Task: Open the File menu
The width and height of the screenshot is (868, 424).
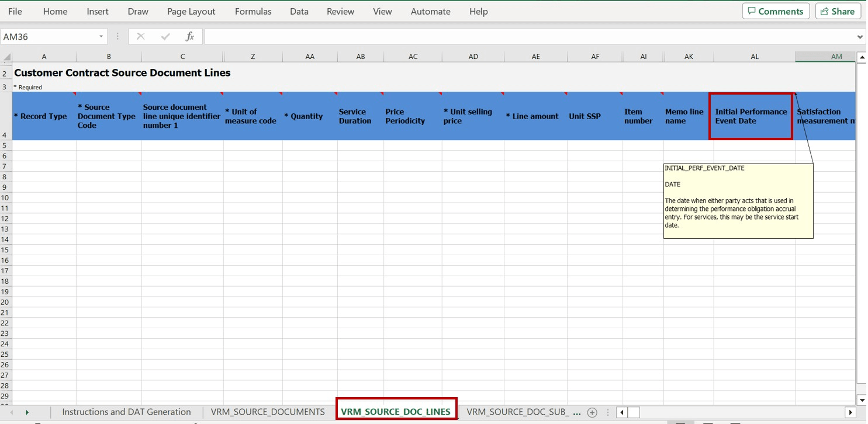Action: click(x=15, y=11)
